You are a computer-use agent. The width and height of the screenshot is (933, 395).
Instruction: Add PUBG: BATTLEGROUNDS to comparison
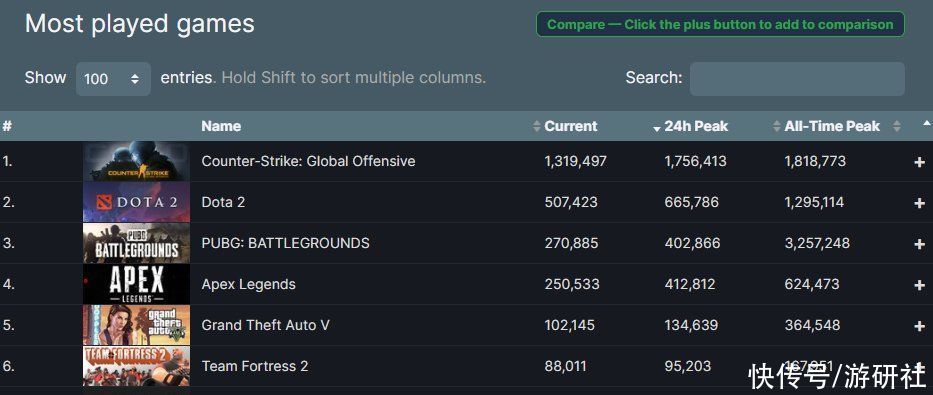[x=919, y=244]
